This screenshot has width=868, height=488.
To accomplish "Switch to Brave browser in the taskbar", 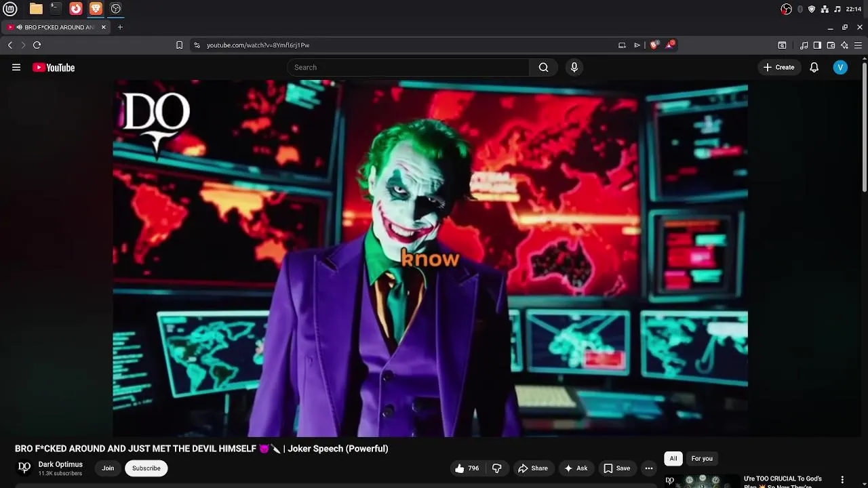I will coord(96,9).
